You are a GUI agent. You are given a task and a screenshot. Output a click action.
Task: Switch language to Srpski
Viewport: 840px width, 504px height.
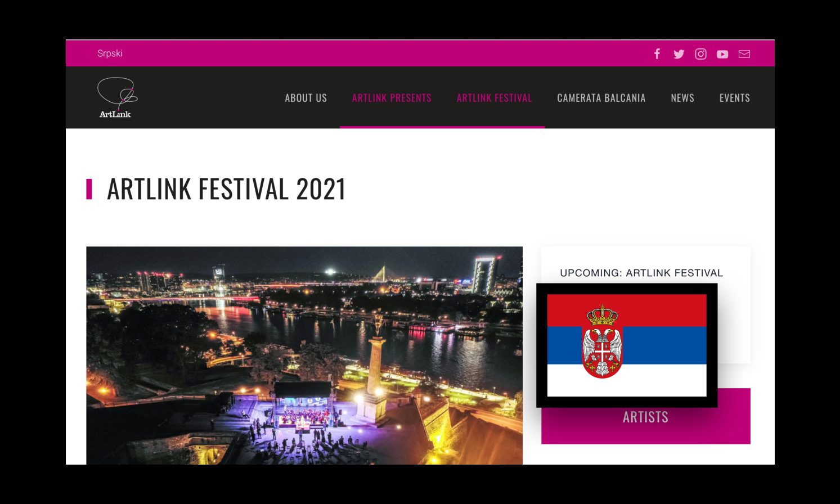110,53
